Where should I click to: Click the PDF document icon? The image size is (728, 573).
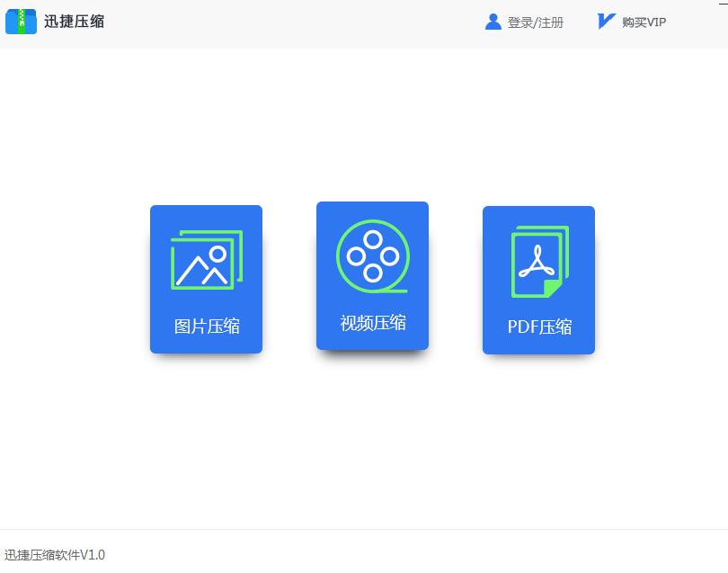click(x=540, y=262)
